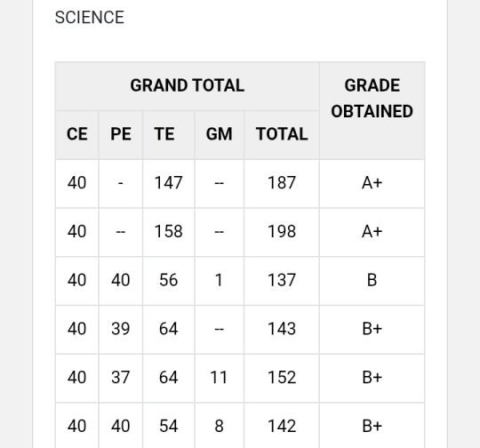Select the TE value 158
This screenshot has height=448, width=480.
168,232
